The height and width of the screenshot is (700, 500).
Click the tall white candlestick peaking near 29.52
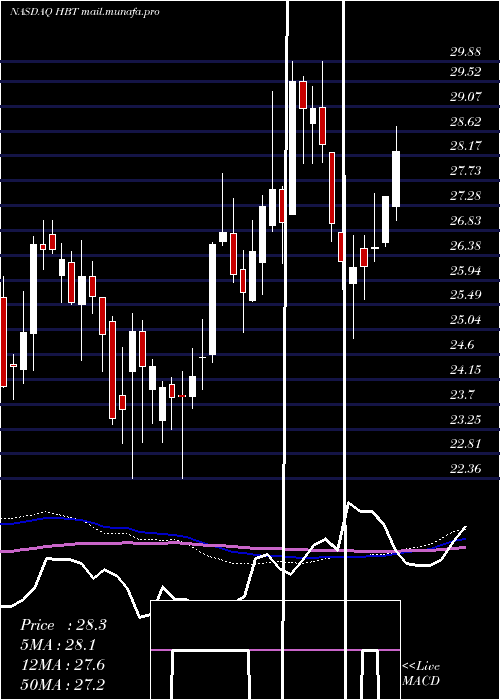click(292, 148)
